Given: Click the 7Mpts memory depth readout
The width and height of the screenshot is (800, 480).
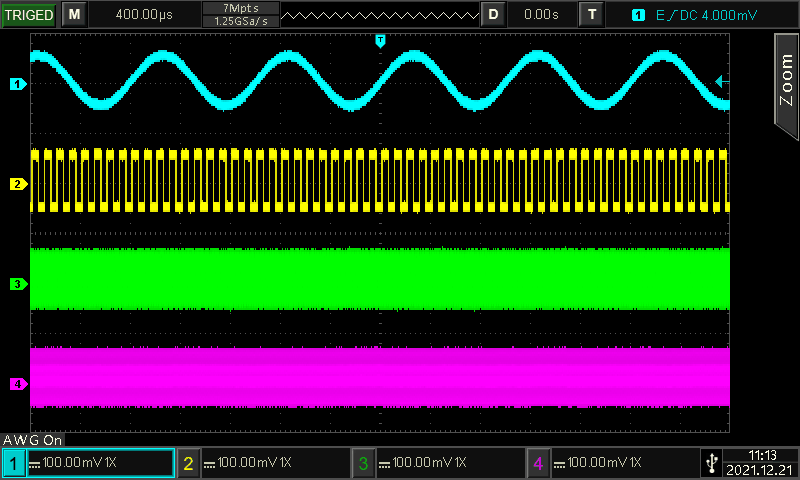Looking at the screenshot, I should 239,8.
